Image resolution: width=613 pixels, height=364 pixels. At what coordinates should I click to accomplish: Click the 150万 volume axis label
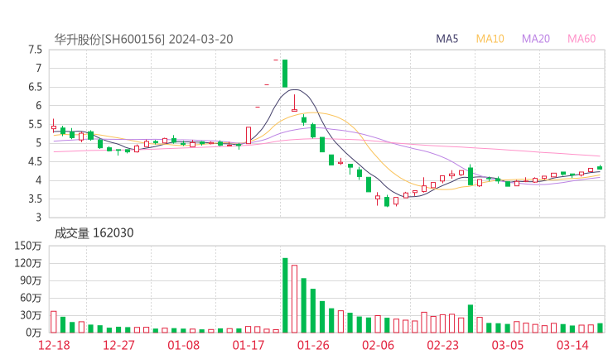[28, 246]
